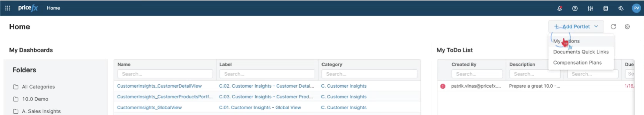Open the PV user avatar menu
The image size is (644, 115).
[636, 8]
